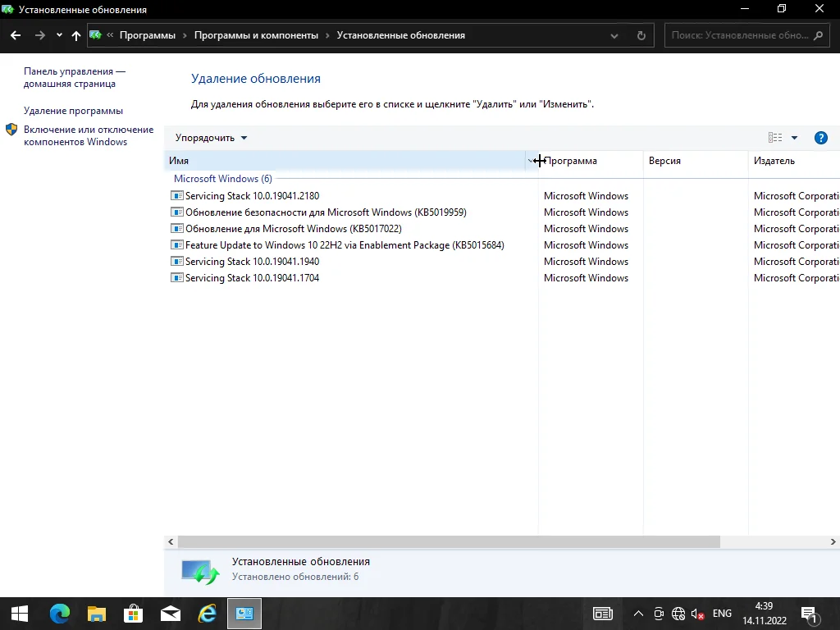Sort by the Имя column header
Screen dimensions: 840x630
click(345, 161)
